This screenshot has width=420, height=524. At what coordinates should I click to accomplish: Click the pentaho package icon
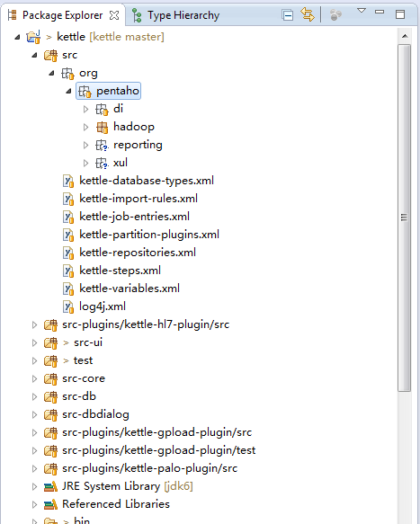[85, 92]
